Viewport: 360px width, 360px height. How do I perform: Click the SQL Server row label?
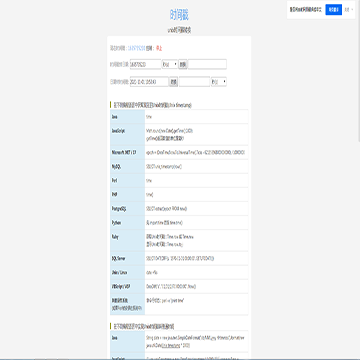pos(118,258)
